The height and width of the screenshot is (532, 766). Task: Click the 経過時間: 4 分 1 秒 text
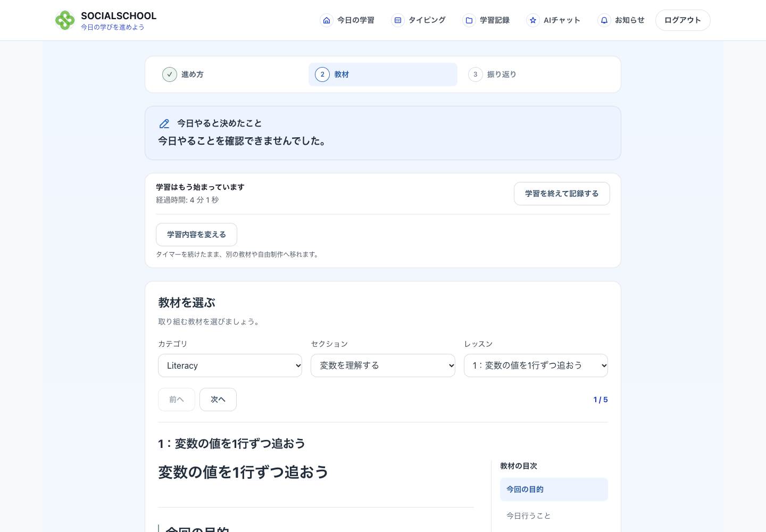pos(187,200)
